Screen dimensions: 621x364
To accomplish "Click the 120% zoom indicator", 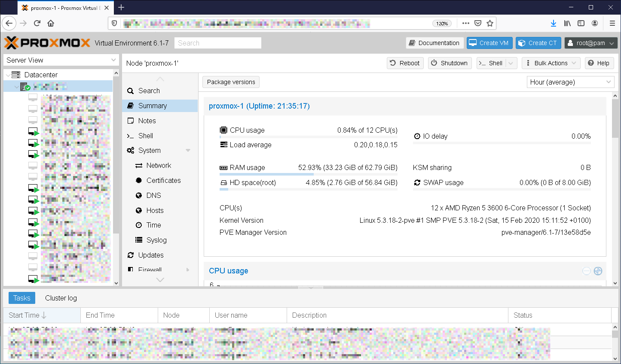I will [442, 23].
